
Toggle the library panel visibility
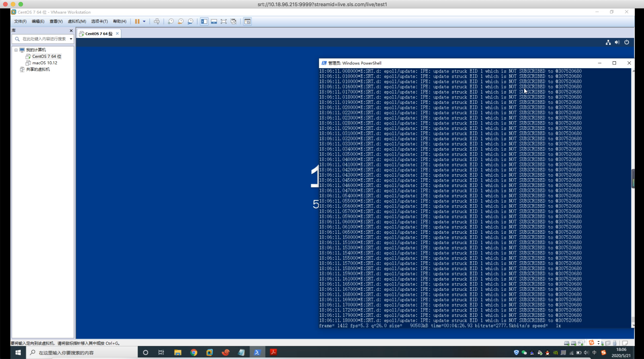[x=204, y=21]
